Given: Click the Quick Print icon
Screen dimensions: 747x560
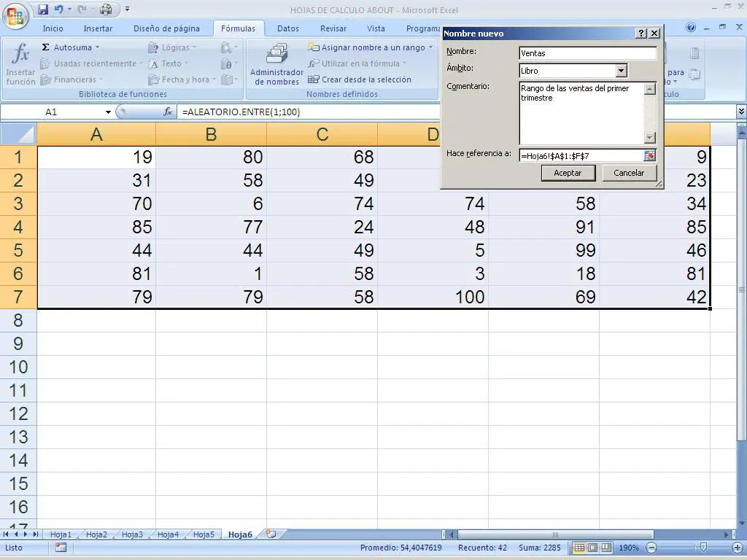Looking at the screenshot, I should point(106,9).
